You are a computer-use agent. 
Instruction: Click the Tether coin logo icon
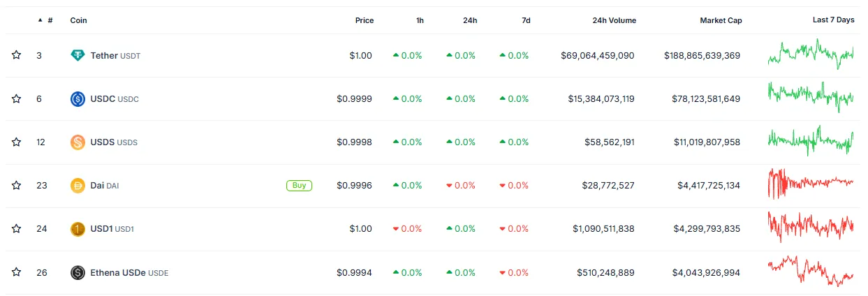tap(78, 55)
